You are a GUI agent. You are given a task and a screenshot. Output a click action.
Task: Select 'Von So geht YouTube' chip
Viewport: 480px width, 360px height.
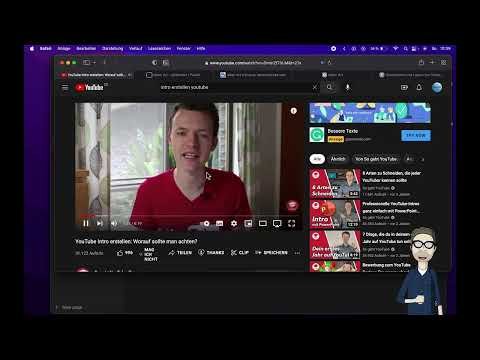[376, 159]
